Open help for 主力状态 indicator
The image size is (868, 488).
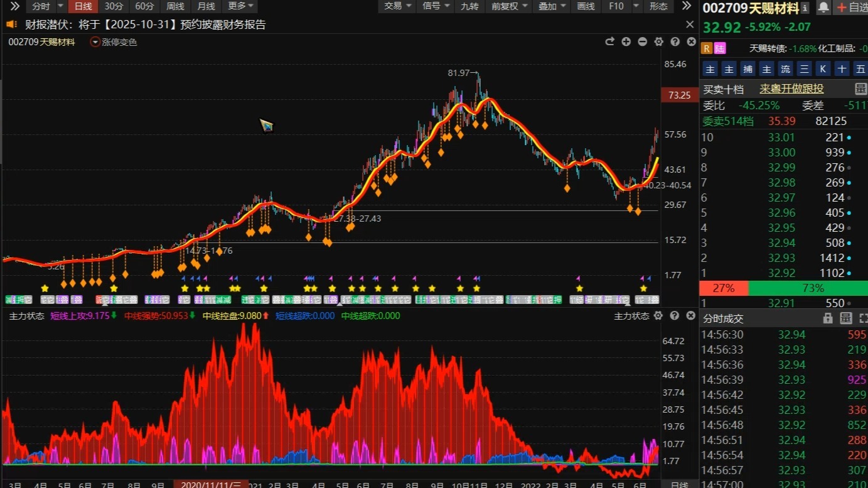click(x=675, y=316)
